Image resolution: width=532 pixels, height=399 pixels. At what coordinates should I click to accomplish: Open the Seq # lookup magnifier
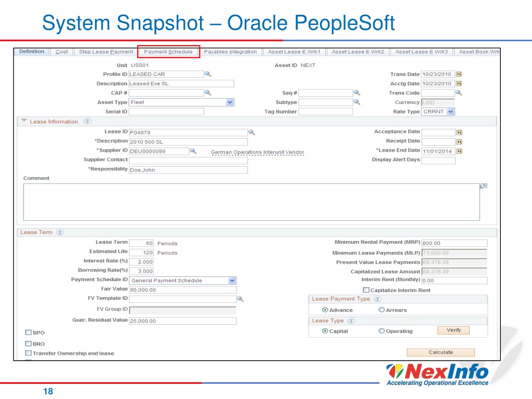click(356, 92)
